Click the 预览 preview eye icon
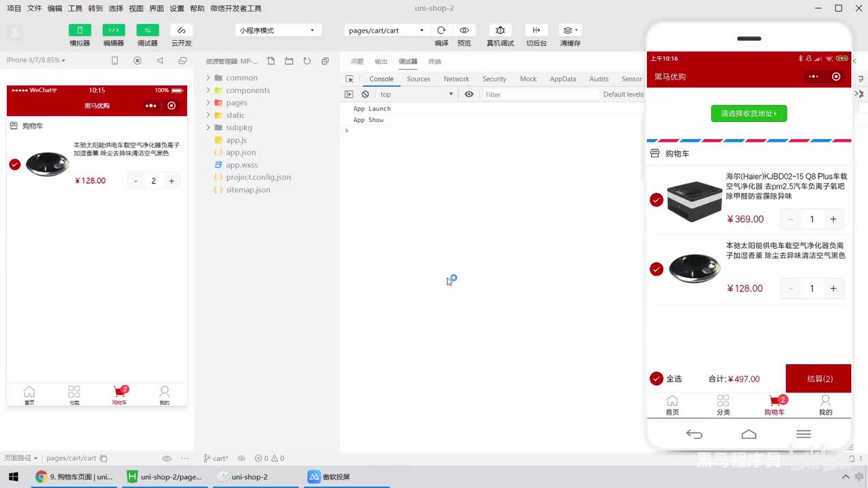The height and width of the screenshot is (488, 868). click(x=465, y=30)
